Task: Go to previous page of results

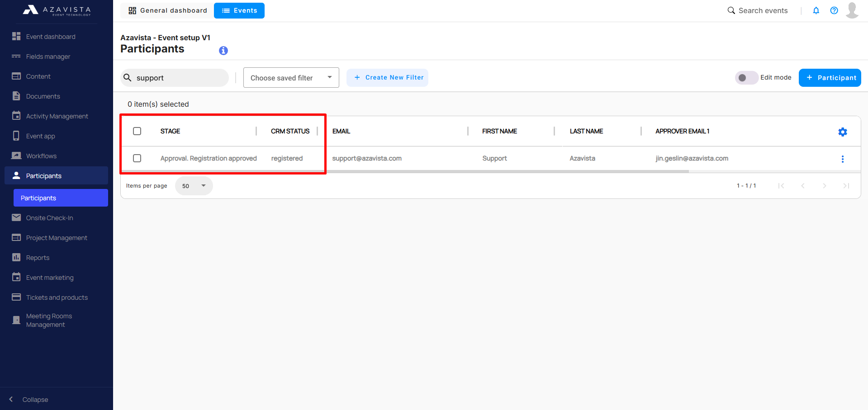Action: click(x=803, y=186)
